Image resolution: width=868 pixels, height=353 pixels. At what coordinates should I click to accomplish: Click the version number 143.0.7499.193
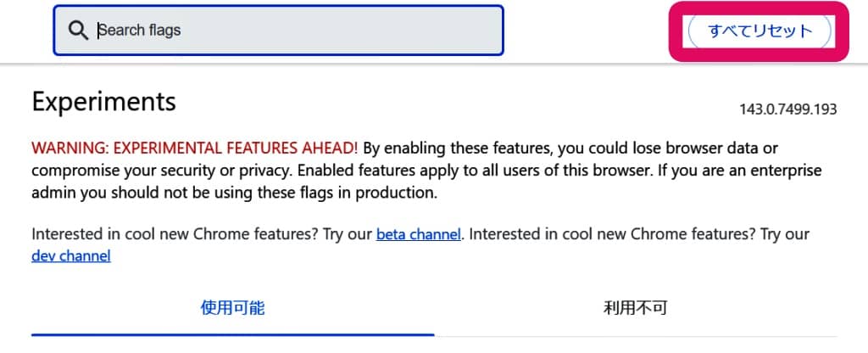point(788,109)
